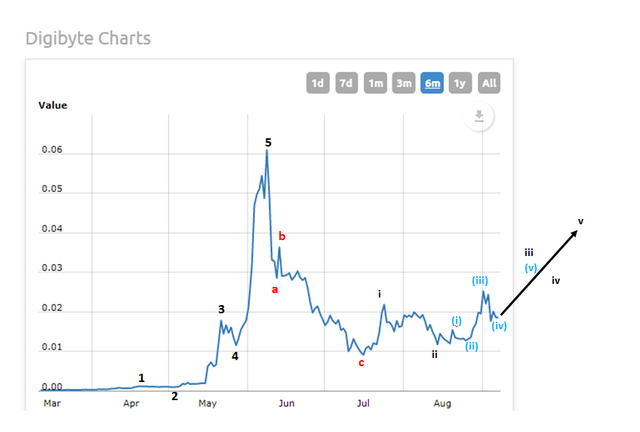Click the chart download icon

pyautogui.click(x=481, y=117)
